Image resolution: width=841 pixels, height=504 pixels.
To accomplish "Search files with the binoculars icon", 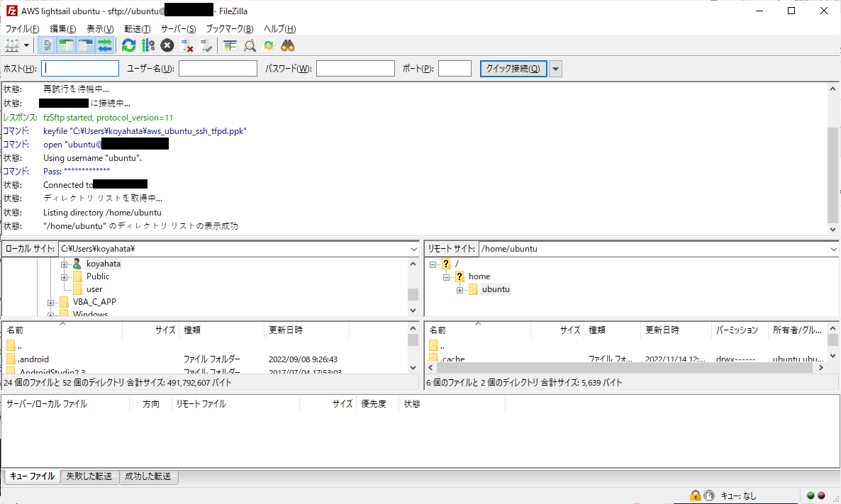I will coord(288,45).
